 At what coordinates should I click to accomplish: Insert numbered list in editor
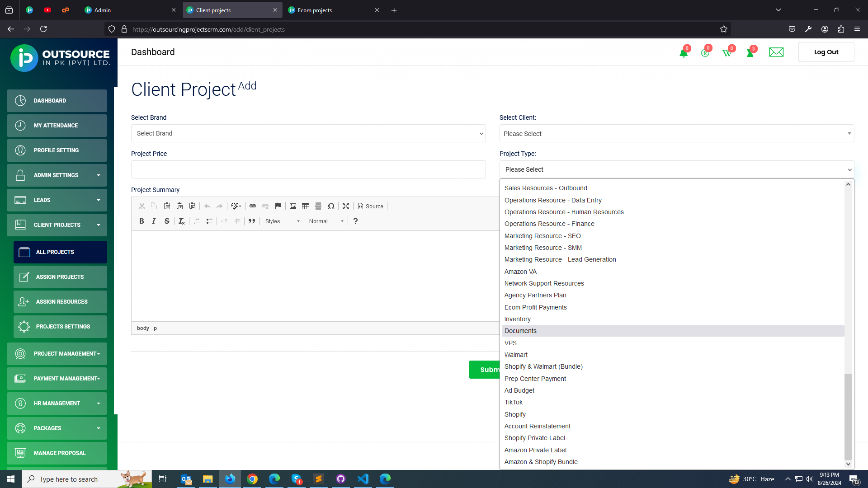pyautogui.click(x=197, y=221)
